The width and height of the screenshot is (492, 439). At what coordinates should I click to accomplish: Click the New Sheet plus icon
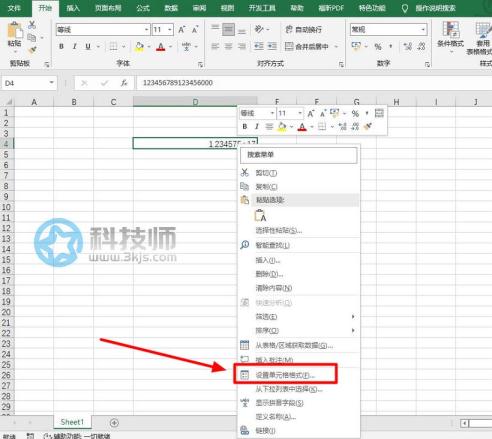point(114,423)
